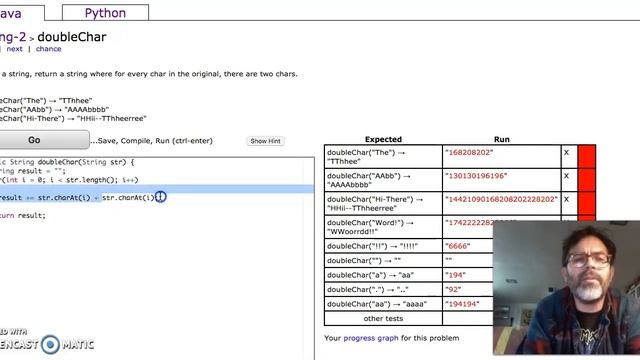Click the for loop line in the editor
The width and height of the screenshot is (640, 360).
(69, 180)
